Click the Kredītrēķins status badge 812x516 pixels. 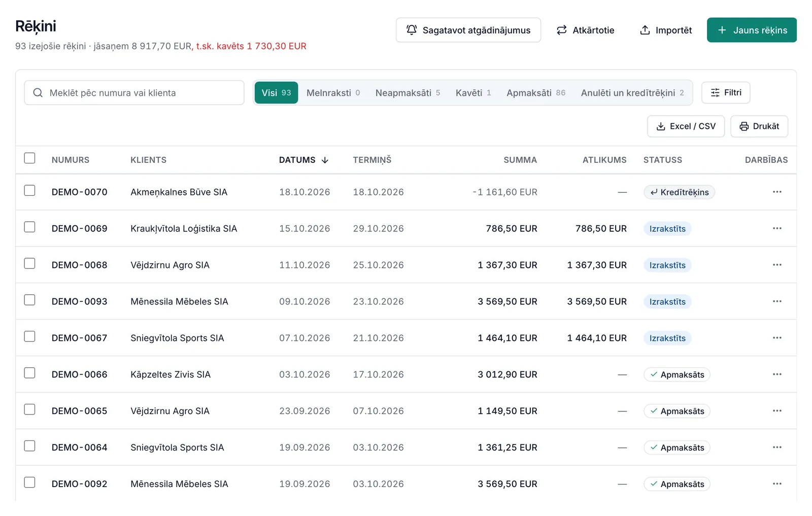679,192
